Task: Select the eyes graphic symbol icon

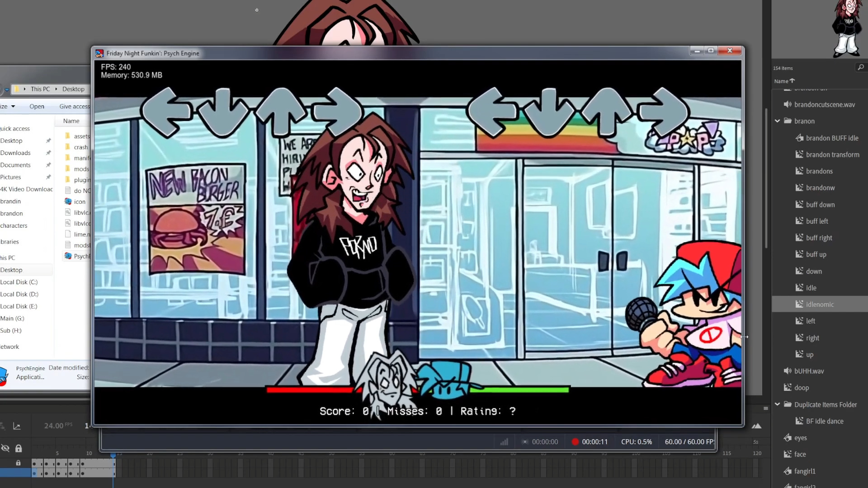Action: pos(788,437)
